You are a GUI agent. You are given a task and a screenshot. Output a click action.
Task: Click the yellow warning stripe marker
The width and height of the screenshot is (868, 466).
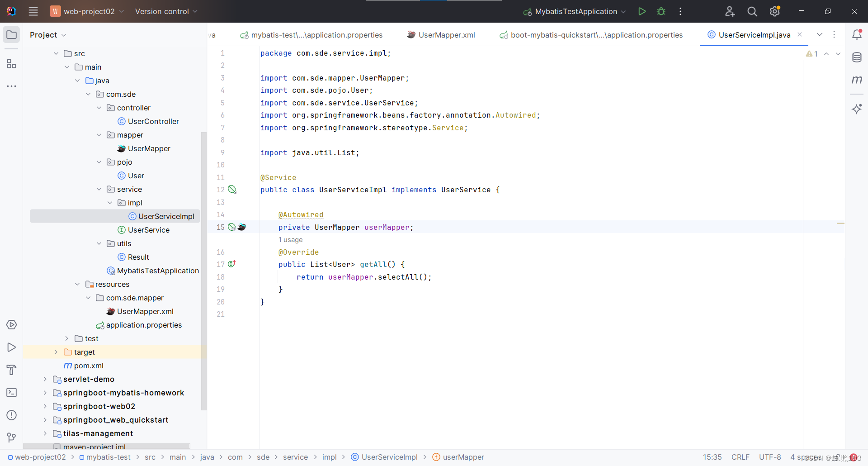point(840,223)
